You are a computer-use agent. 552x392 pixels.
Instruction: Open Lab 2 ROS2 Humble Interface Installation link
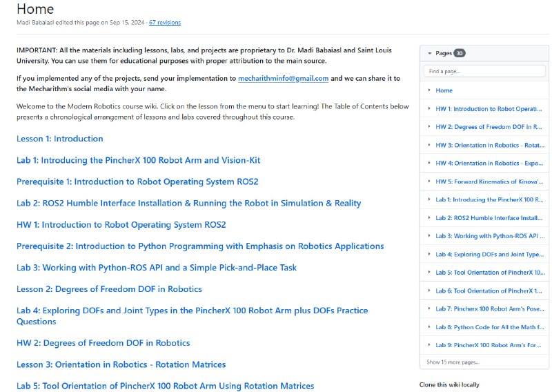coord(188,204)
